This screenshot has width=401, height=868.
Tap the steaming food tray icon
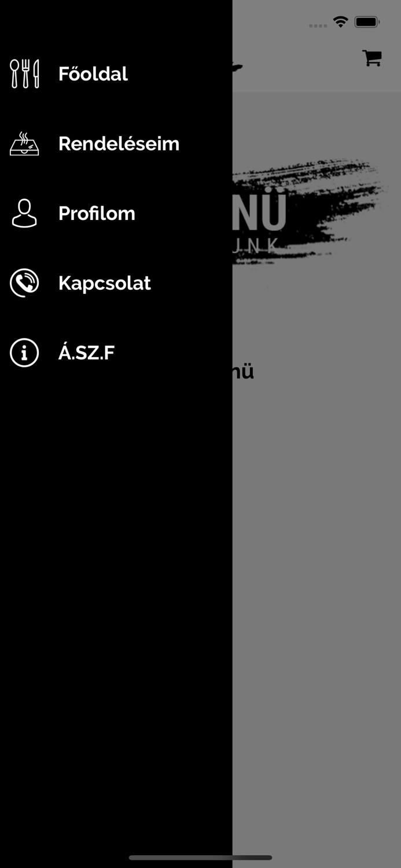click(x=24, y=144)
